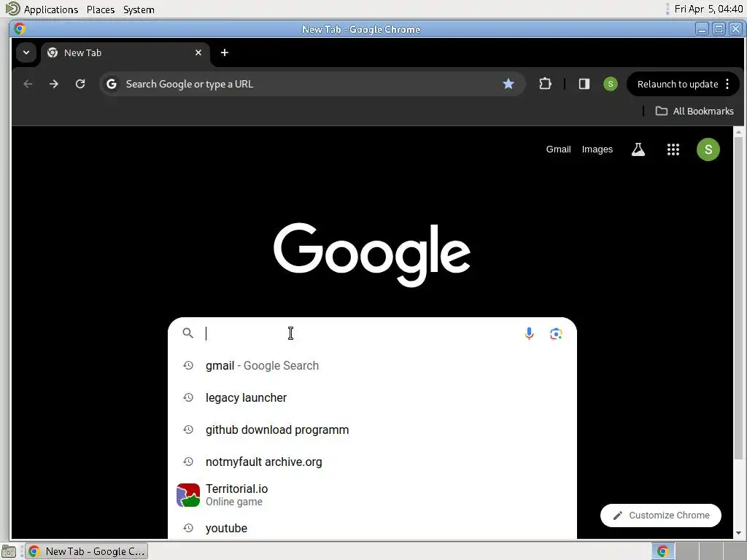Viewport: 747px width, 560px height.
Task: Click the forward navigation arrow
Action: click(54, 85)
